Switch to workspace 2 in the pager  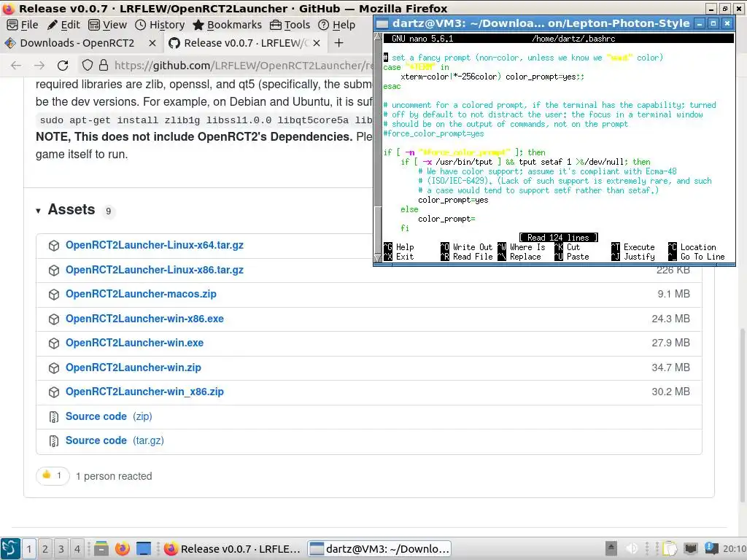tap(44, 549)
